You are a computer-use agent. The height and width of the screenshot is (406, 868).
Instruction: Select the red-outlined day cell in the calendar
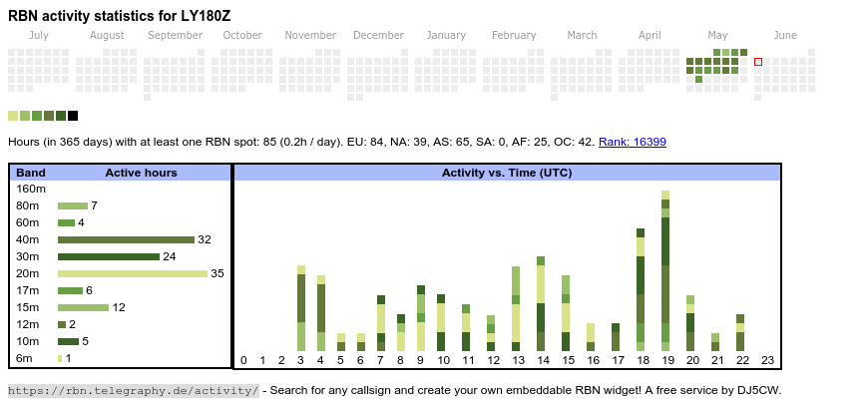(x=758, y=62)
